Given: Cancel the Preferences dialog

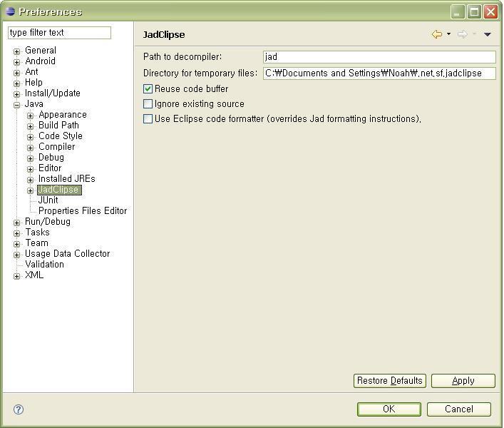Looking at the screenshot, I should point(458,409).
